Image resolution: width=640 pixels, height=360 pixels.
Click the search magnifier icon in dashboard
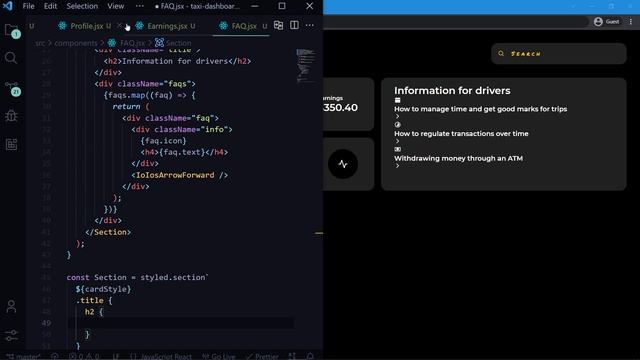pos(501,53)
